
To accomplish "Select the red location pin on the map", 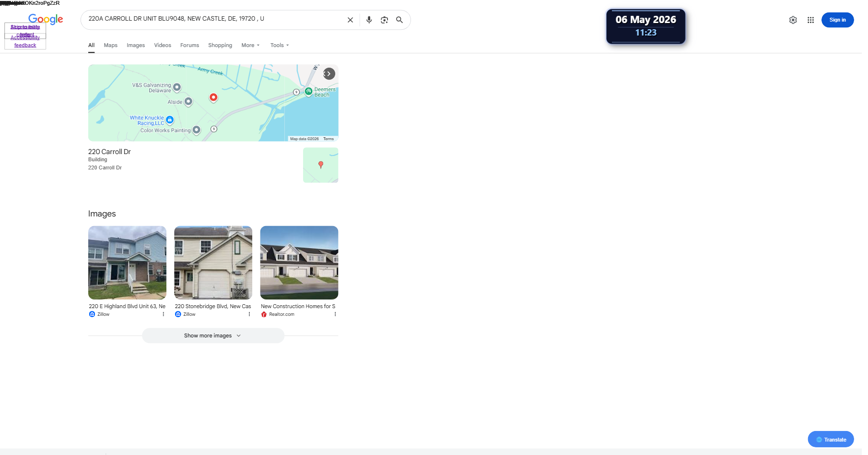I will click(x=213, y=97).
